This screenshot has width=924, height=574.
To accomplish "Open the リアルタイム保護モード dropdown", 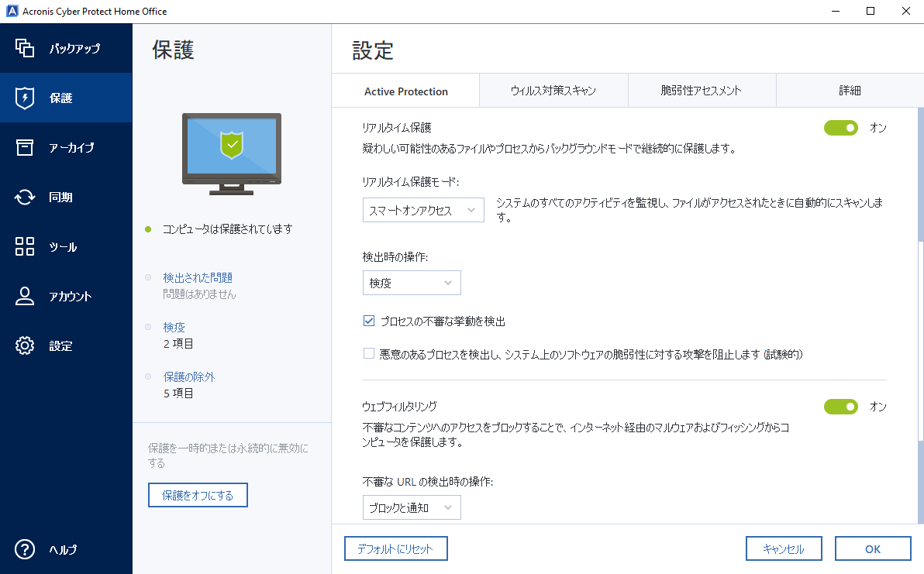I will 423,210.
